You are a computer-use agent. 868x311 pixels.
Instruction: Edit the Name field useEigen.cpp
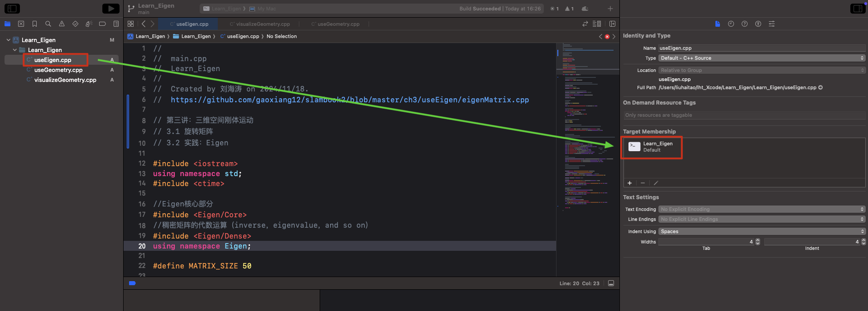tap(762, 48)
